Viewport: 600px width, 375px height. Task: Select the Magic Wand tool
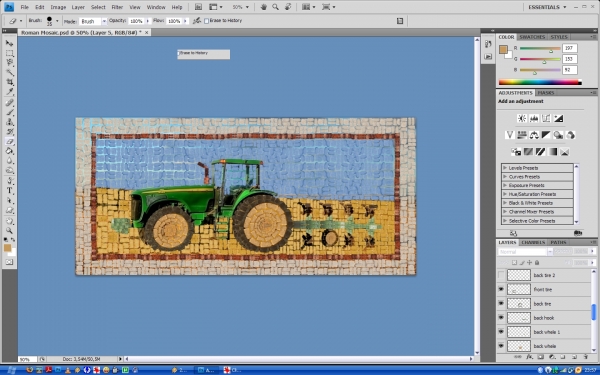9,72
